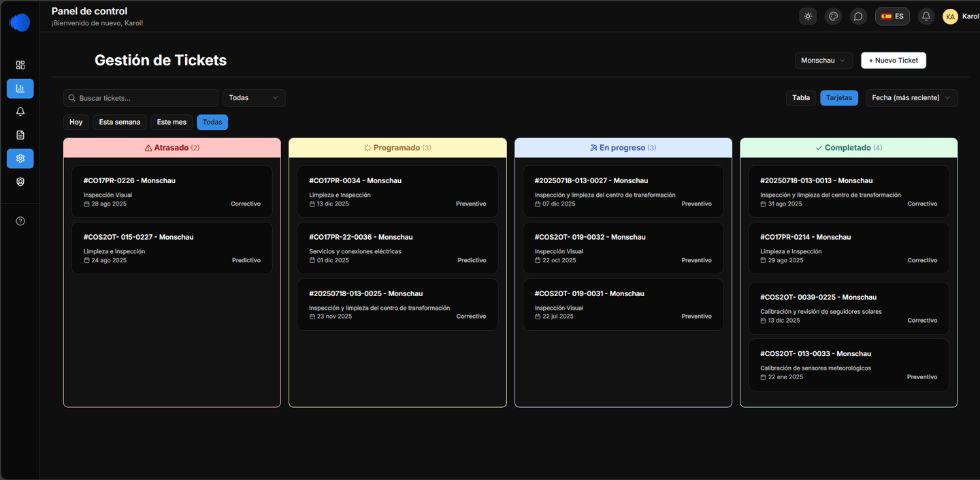Click calendar icon on ticket #COS2OT- 013-0033
The width and height of the screenshot is (980, 480).
764,377
